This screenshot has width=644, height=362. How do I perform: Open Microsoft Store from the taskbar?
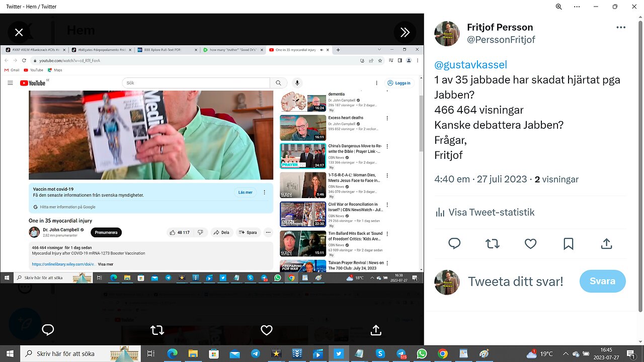tap(213, 353)
